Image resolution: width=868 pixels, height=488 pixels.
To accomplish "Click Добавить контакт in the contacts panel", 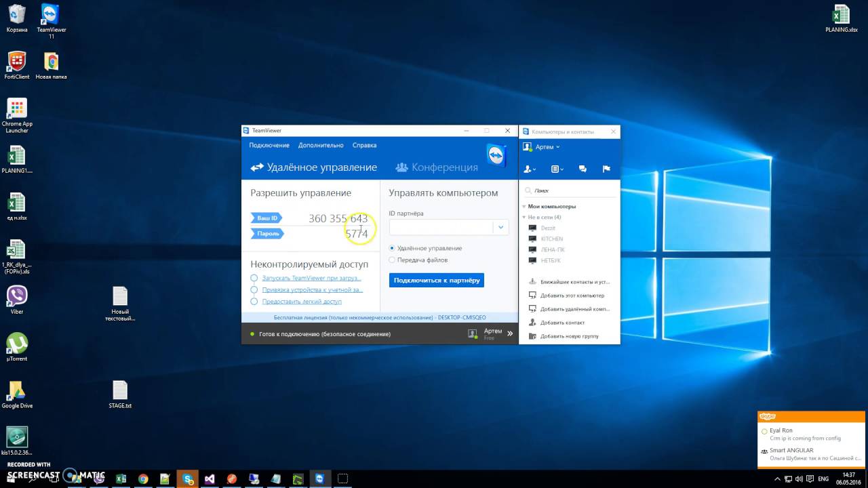I will [x=562, y=323].
